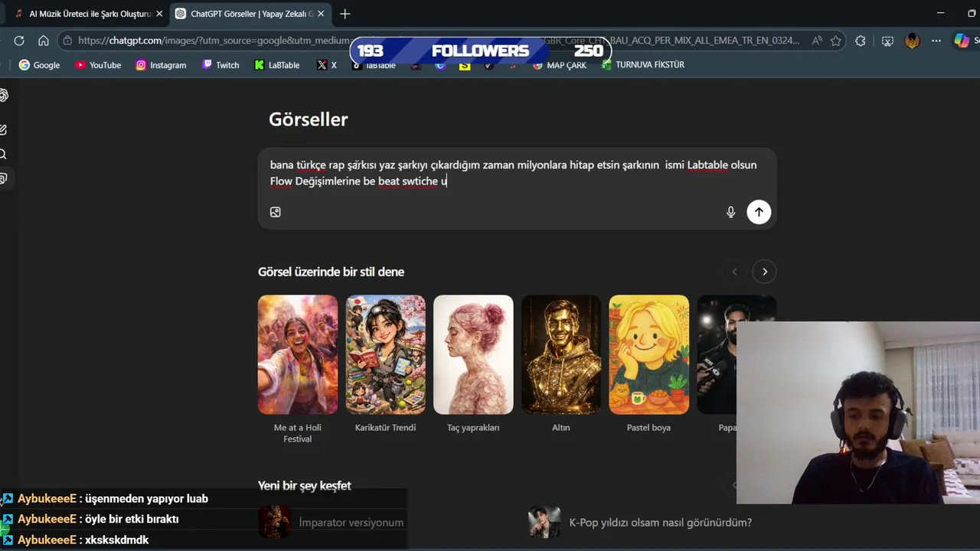Choose the Me at a Holi Festival style
Viewport: 980px width, 551px height.
coord(298,354)
